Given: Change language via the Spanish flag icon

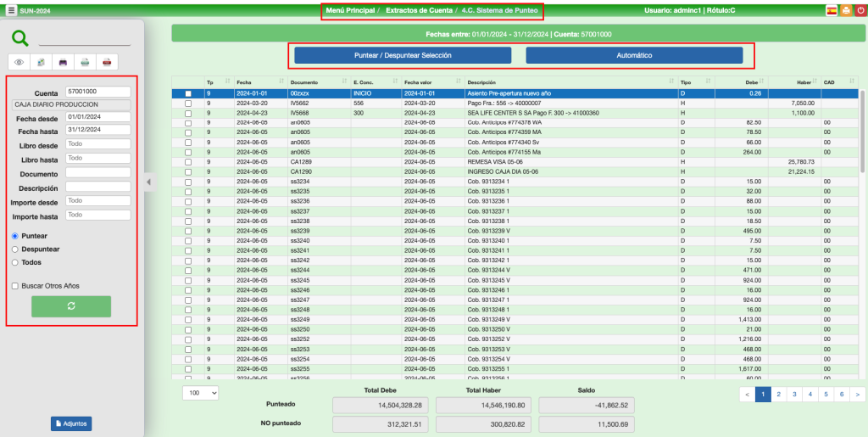Looking at the screenshot, I should point(832,11).
